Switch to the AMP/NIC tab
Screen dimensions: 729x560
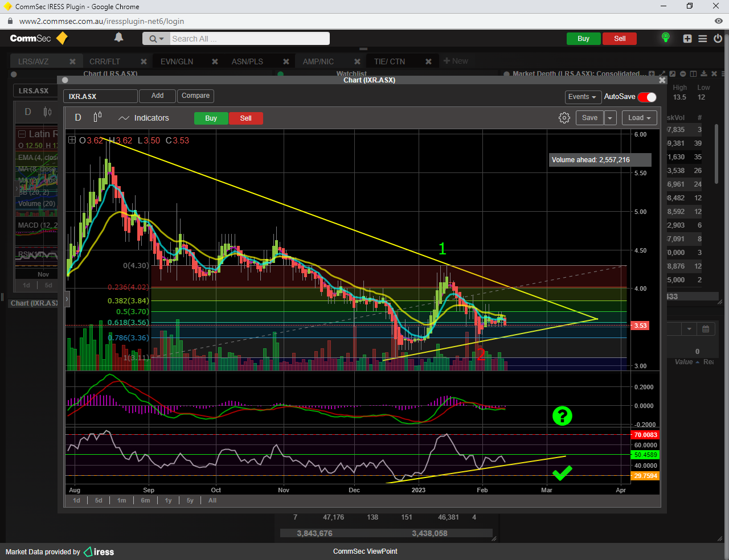(318, 61)
